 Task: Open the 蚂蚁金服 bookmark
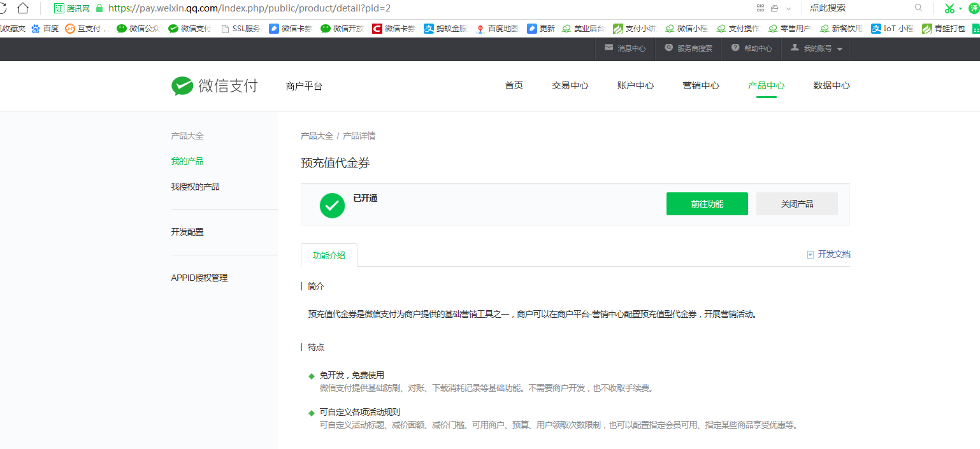tap(445, 29)
